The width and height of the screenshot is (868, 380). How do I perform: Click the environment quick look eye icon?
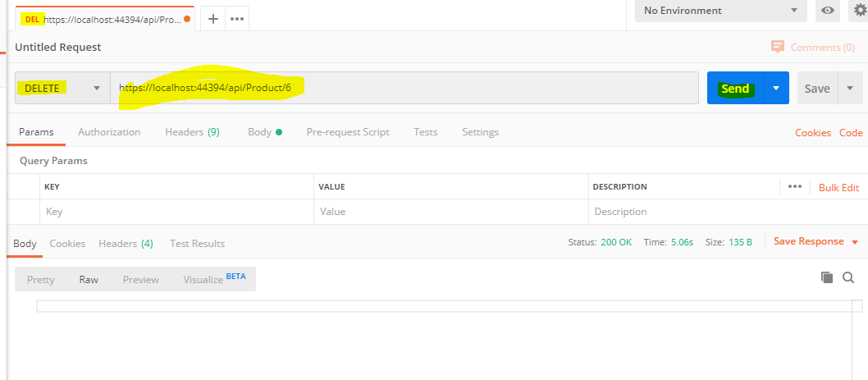coord(828,11)
